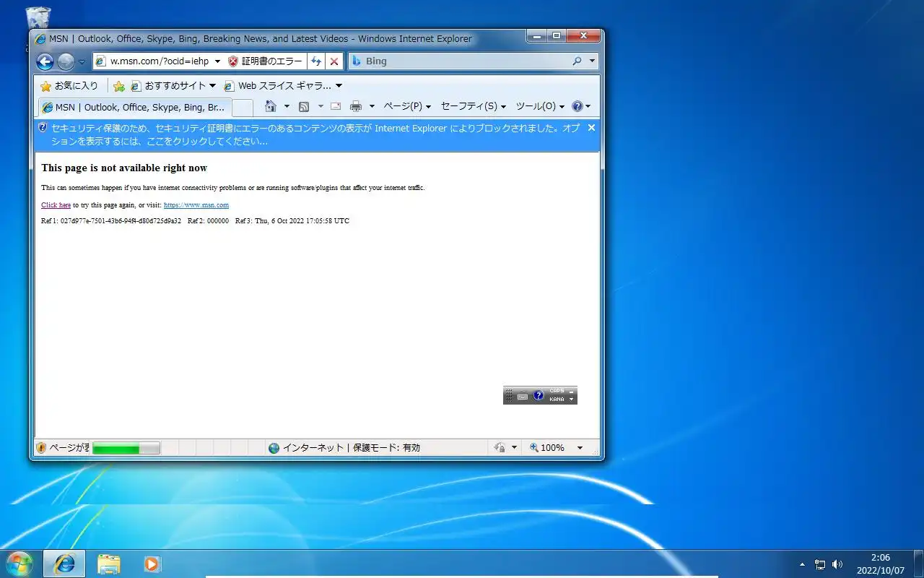Click the add to favorites bar star icon
This screenshot has width=924, height=578.
(x=119, y=86)
